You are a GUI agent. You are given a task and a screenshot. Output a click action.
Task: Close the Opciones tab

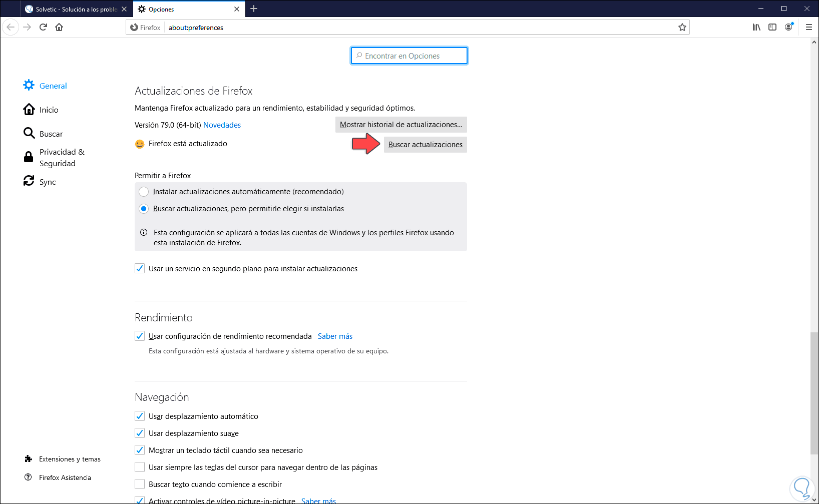pos(237,9)
